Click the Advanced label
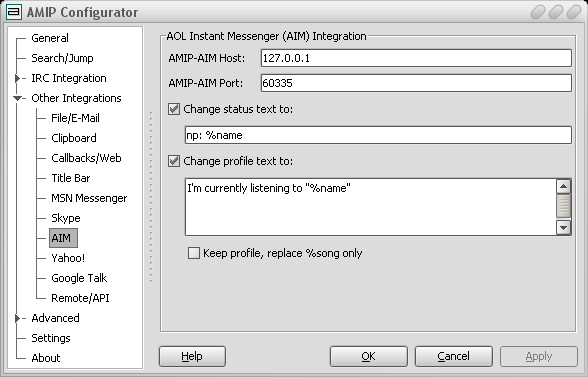588x377 pixels. [x=56, y=318]
